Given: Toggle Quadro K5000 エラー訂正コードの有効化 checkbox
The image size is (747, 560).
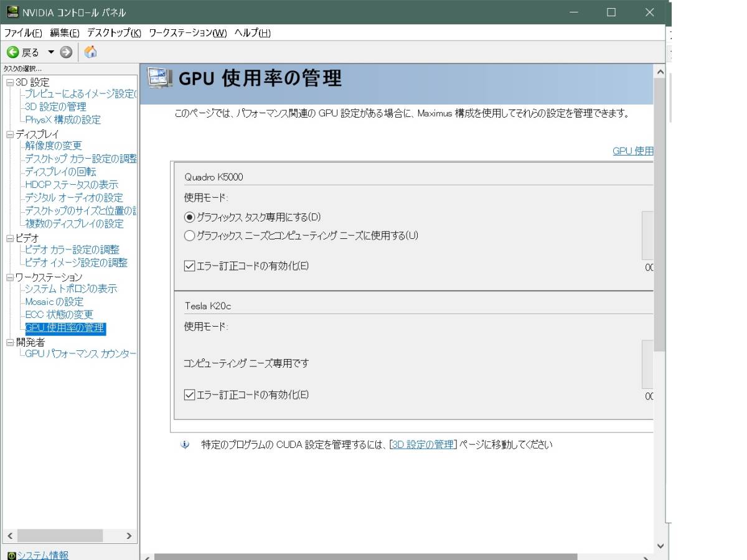Looking at the screenshot, I should point(190,266).
